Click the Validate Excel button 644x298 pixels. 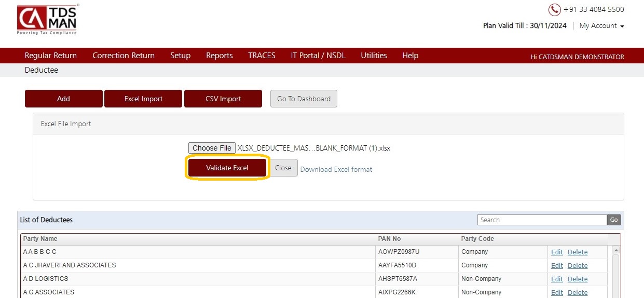[x=227, y=168]
